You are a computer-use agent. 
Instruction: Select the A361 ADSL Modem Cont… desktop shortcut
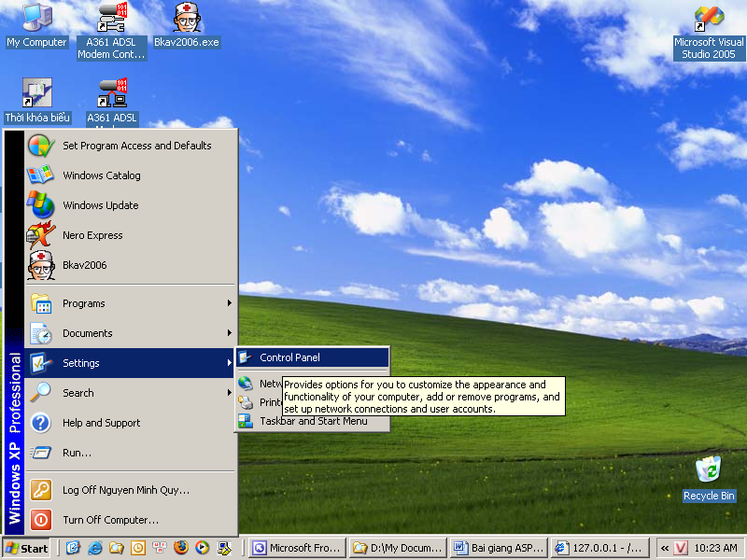pos(111,32)
